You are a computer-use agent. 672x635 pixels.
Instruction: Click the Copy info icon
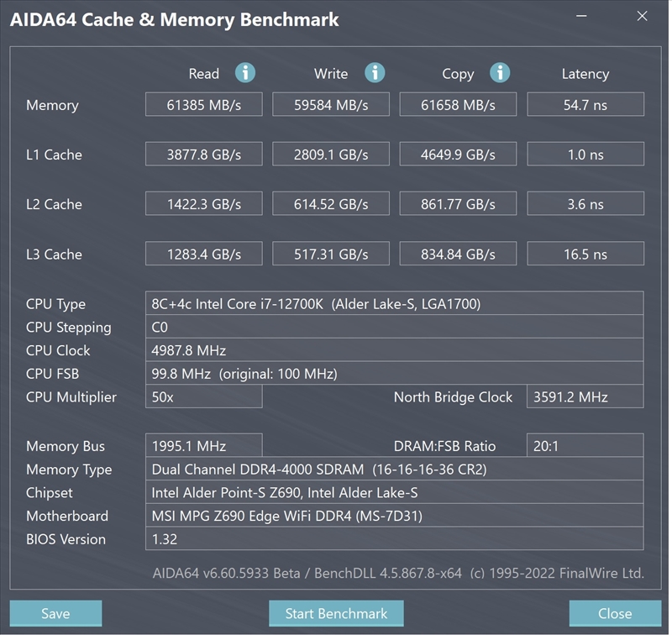click(500, 73)
